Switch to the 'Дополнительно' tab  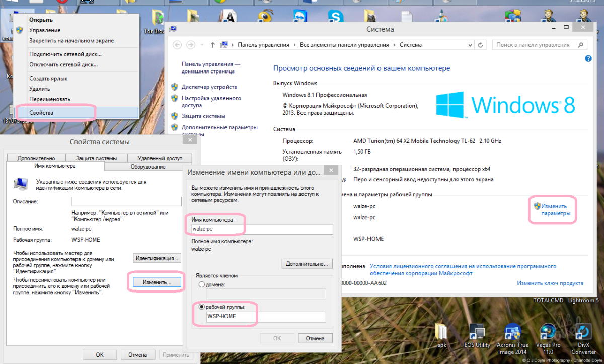(x=36, y=158)
